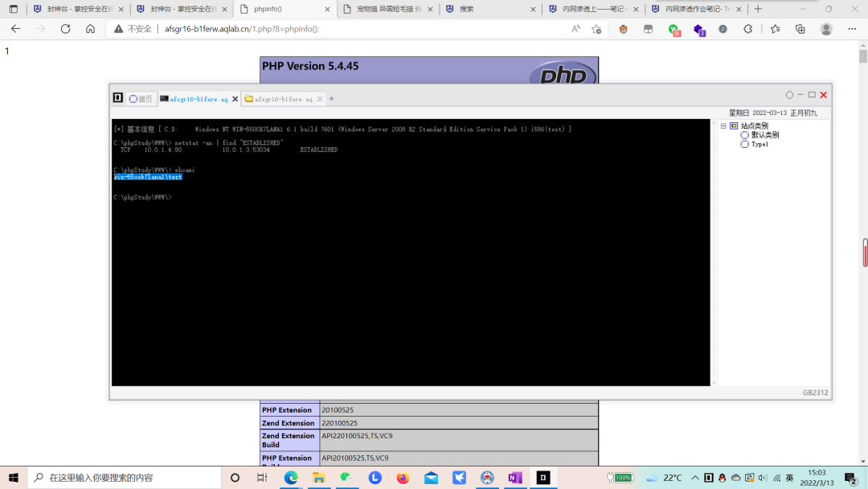
Task: Open the 搜索 browser tab
Action: (490, 9)
